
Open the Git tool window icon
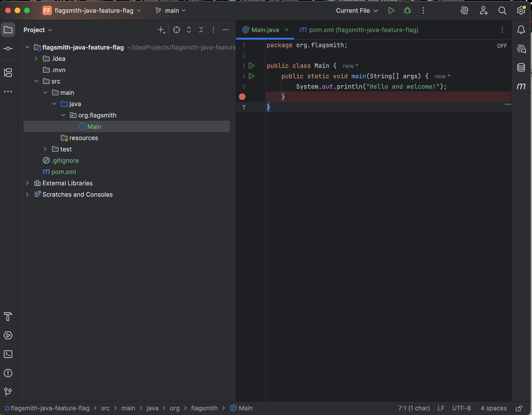[x=8, y=392]
